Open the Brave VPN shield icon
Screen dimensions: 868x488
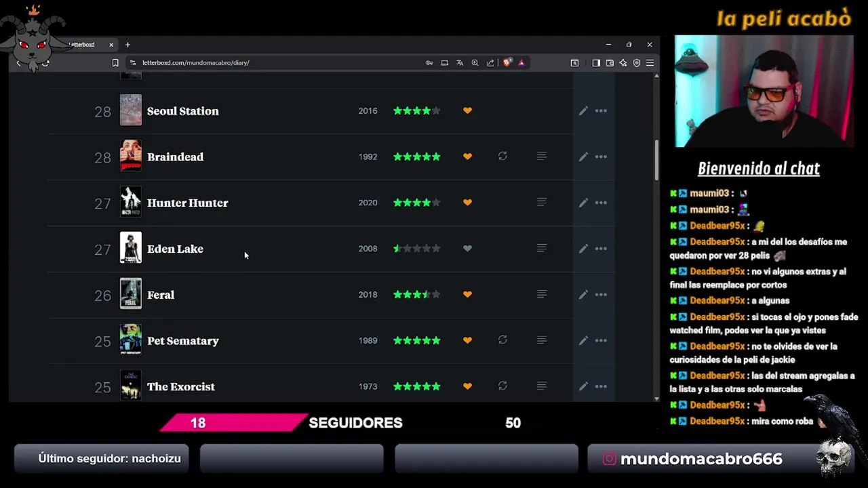(637, 63)
